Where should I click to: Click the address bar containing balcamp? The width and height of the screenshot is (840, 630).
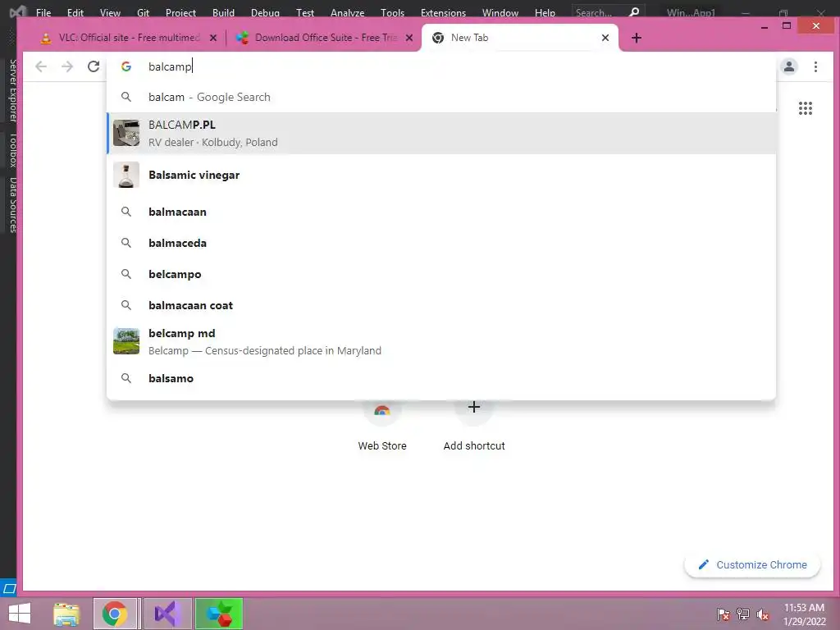[x=441, y=66]
